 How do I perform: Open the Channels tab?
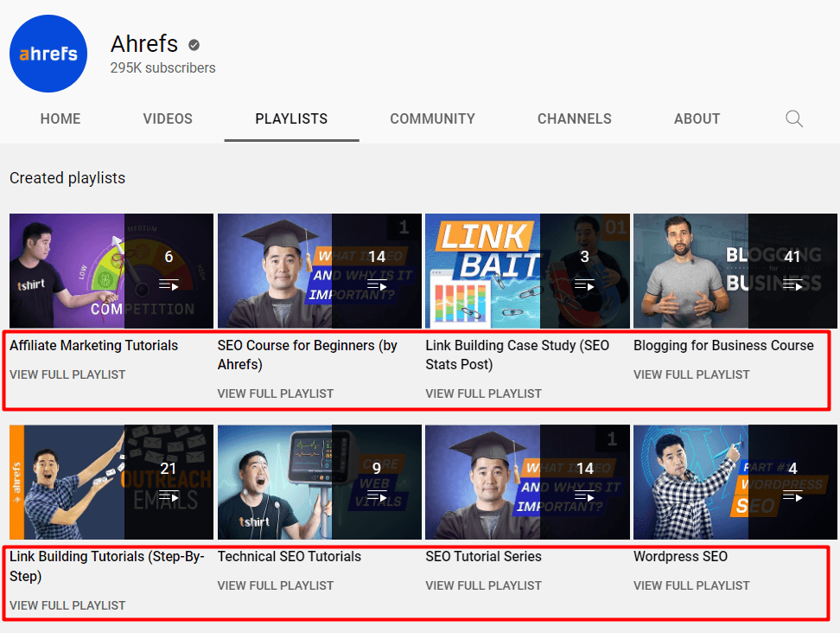point(575,118)
